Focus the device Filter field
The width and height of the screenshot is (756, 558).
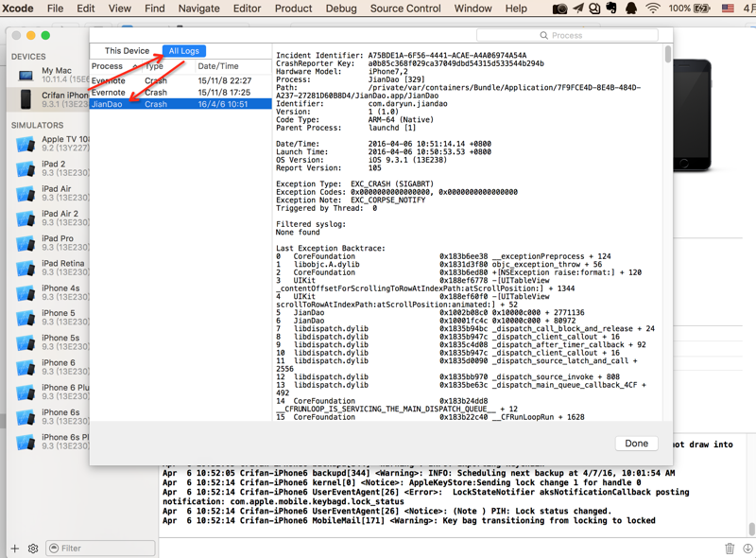coord(101,549)
